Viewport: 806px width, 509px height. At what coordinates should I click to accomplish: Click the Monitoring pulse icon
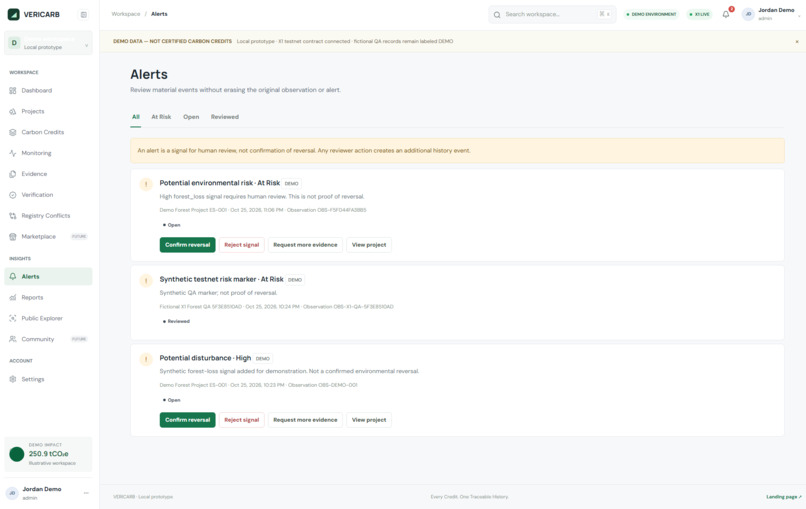pos(13,153)
